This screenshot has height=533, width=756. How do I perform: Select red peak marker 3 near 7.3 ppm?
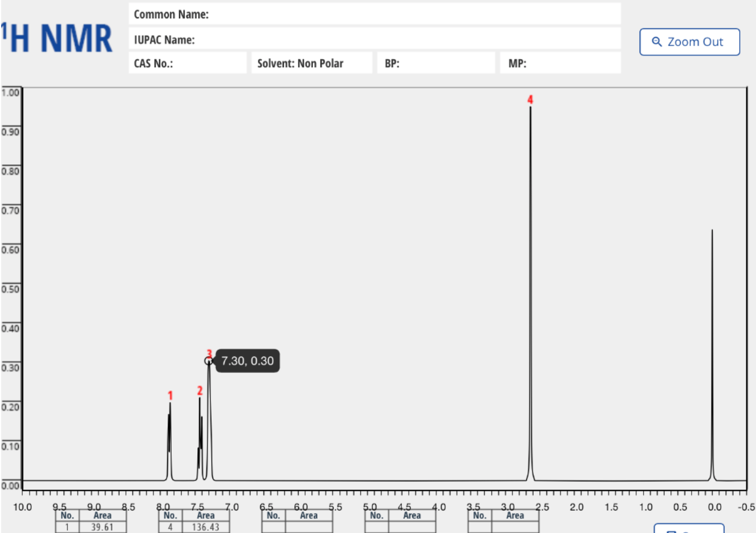click(209, 354)
